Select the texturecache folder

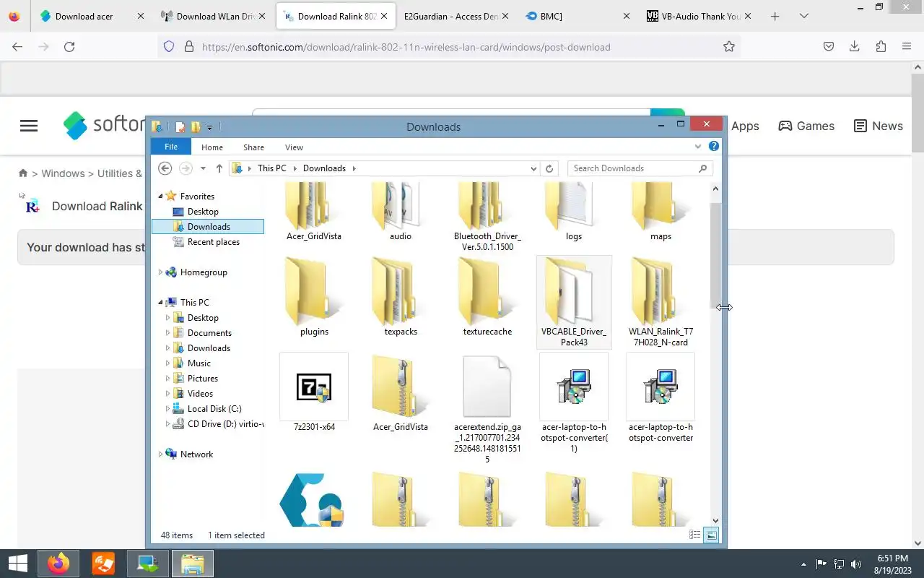[x=487, y=296]
